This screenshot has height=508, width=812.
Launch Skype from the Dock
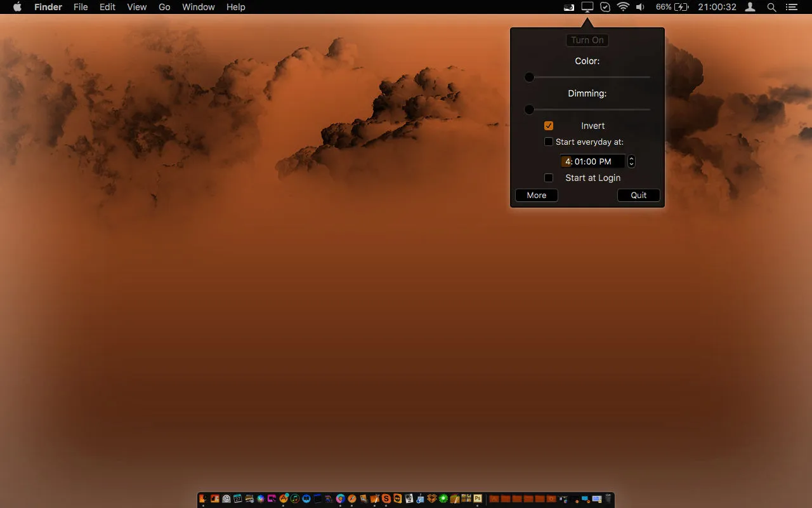click(x=386, y=499)
